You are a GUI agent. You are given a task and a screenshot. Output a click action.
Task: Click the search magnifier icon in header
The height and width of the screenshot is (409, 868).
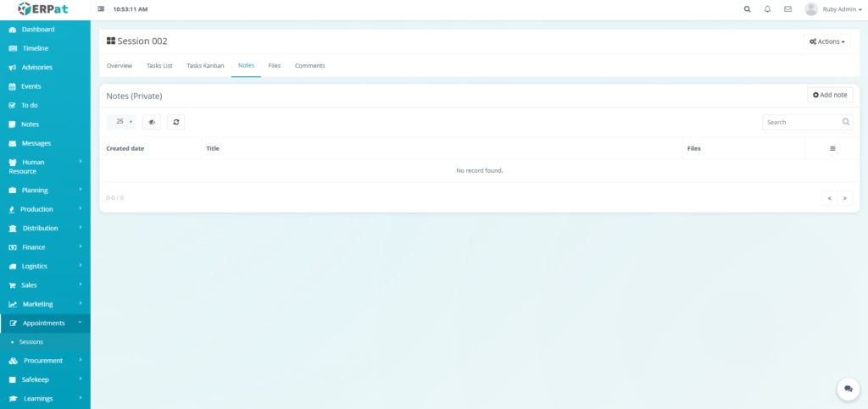(747, 9)
